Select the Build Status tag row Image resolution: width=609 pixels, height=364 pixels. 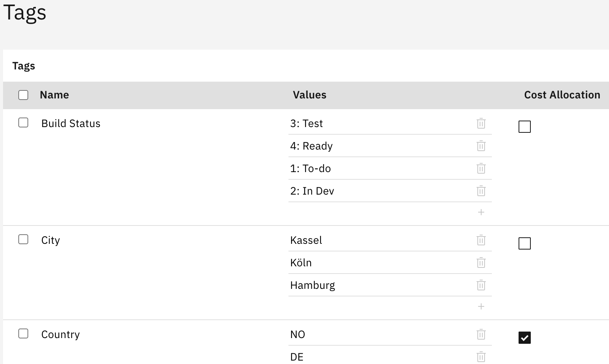(x=23, y=122)
